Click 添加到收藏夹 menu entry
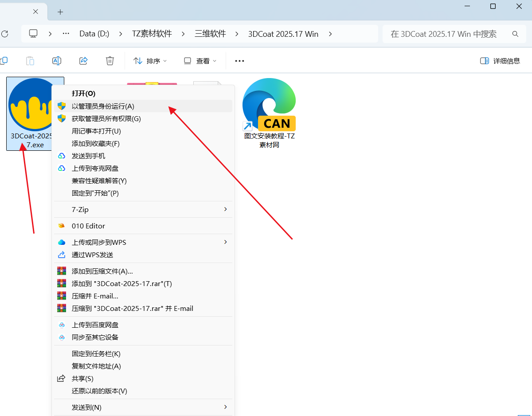The image size is (532, 416). pos(143,143)
